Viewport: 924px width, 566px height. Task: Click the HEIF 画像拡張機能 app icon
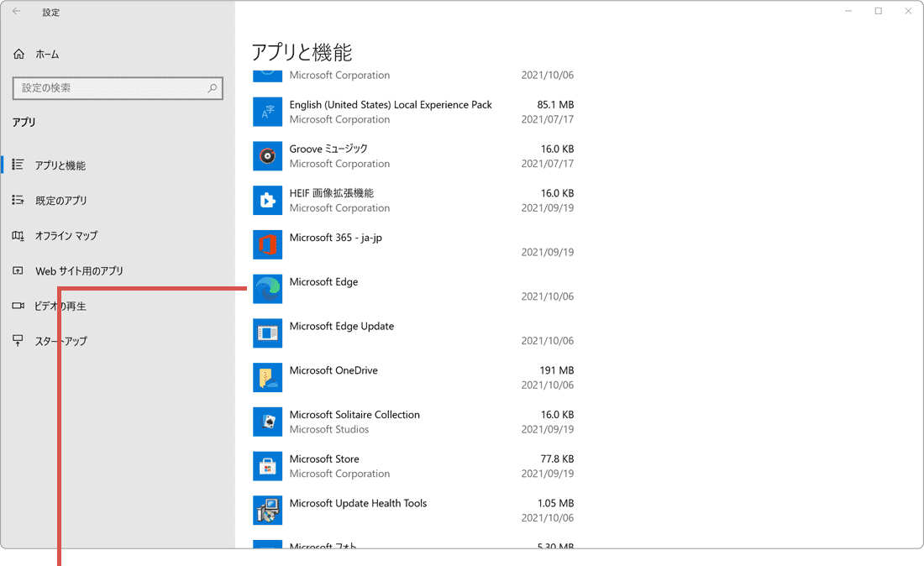coord(267,200)
